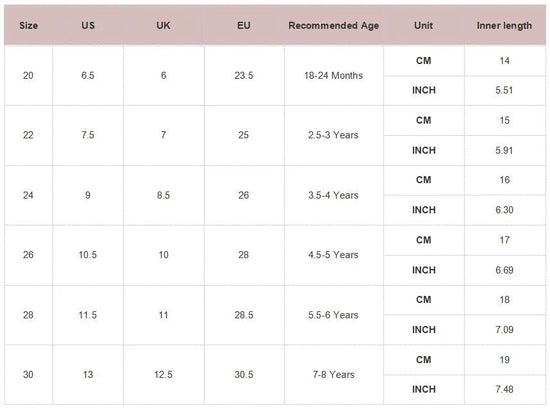The image size is (550, 408).
Task: Click the EU 23.5 cell
Action: pyautogui.click(x=244, y=75)
